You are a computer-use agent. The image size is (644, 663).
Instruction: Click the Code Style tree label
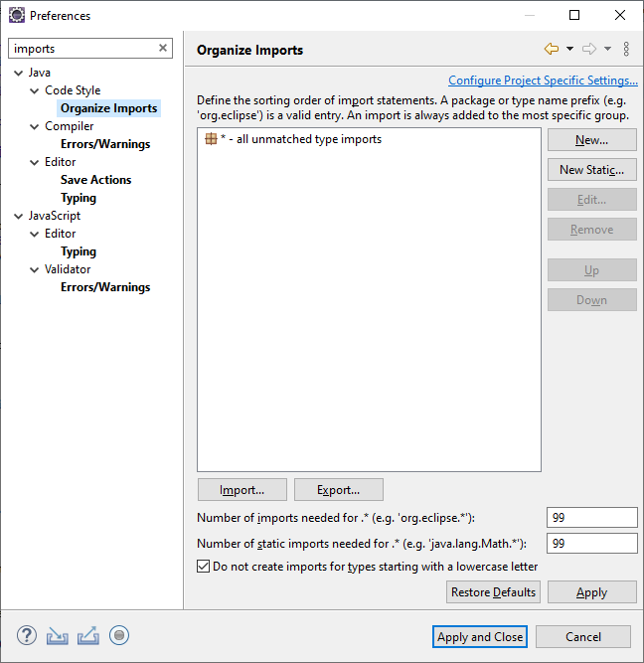[73, 90]
